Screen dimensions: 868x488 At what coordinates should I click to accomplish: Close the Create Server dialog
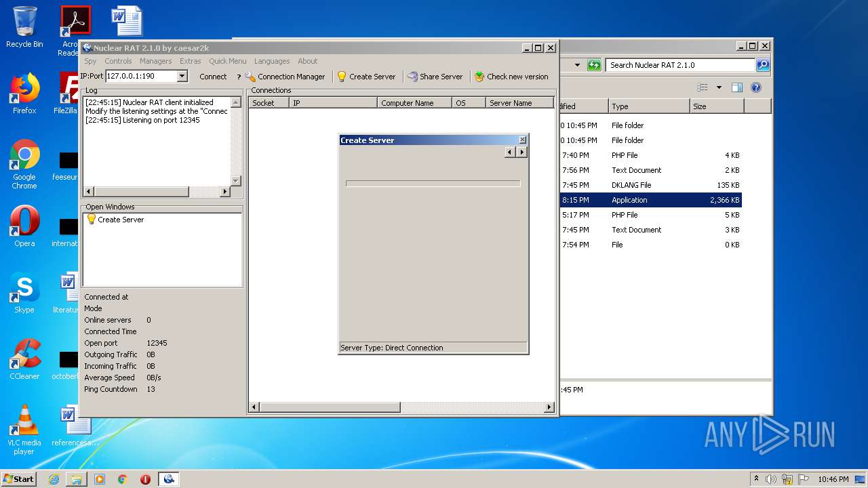tap(522, 140)
